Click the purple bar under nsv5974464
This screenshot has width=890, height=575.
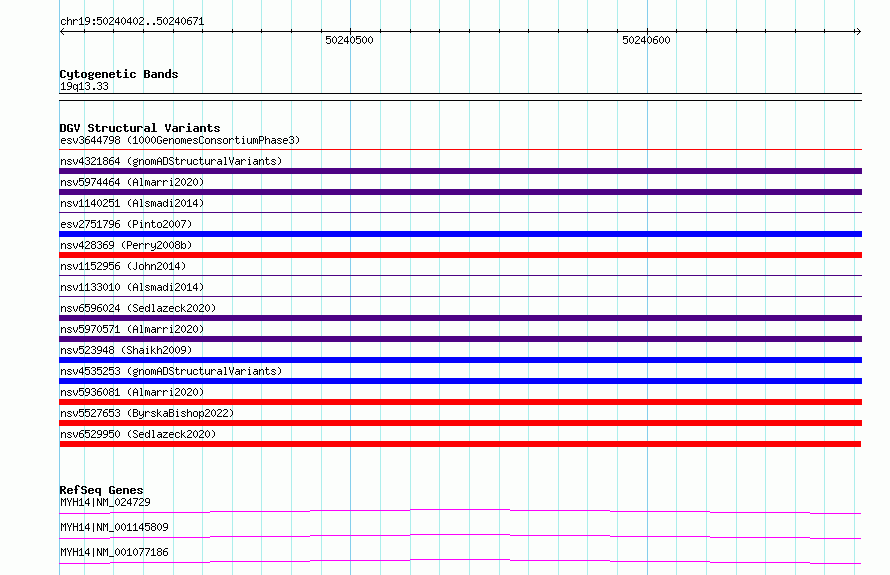460,192
